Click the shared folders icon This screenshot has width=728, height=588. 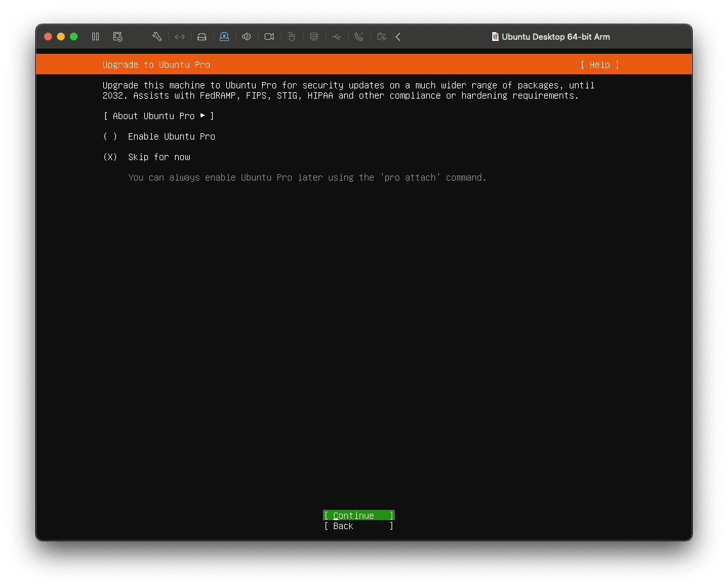tap(382, 37)
